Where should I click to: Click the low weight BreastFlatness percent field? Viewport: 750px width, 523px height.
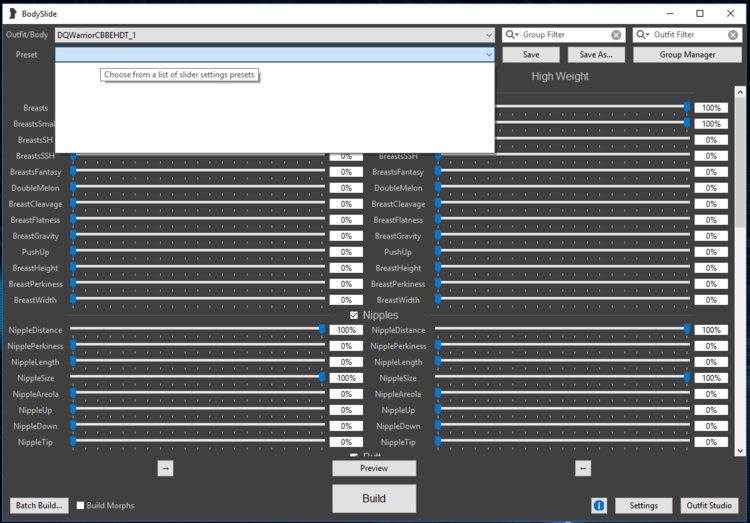[x=346, y=220]
